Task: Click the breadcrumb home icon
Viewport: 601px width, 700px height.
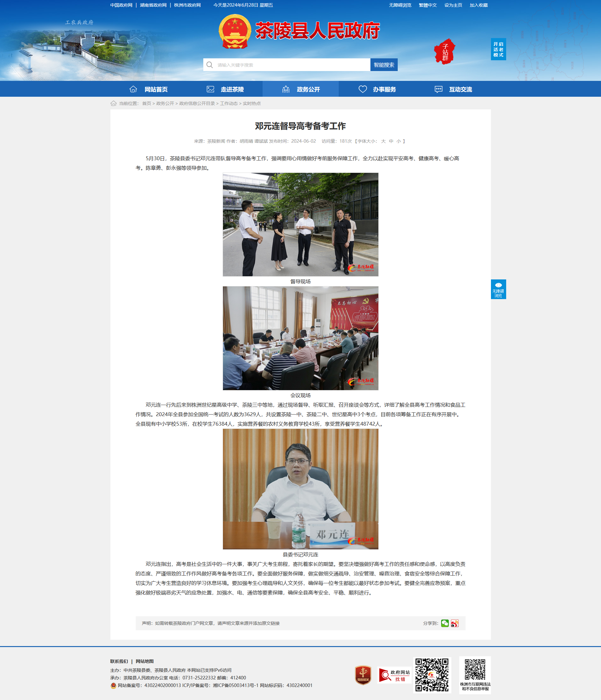Action: pyautogui.click(x=114, y=103)
